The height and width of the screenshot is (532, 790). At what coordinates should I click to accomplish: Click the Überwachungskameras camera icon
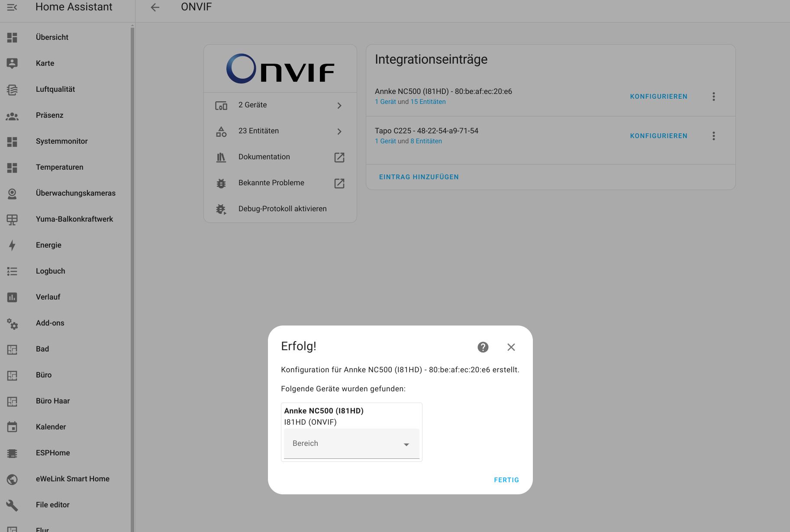[12, 193]
